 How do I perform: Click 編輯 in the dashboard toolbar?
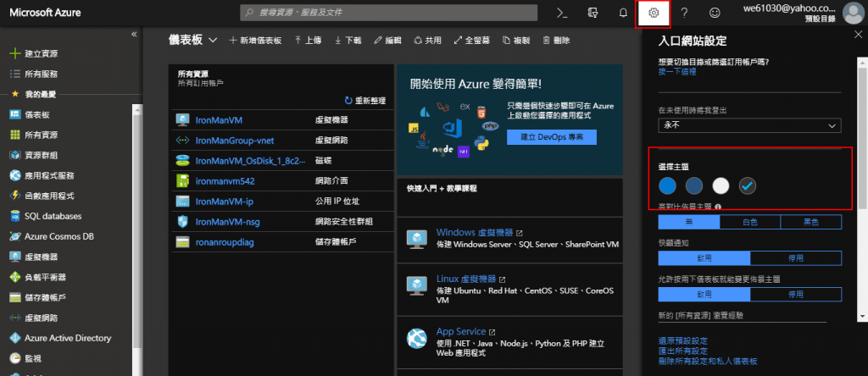(387, 41)
